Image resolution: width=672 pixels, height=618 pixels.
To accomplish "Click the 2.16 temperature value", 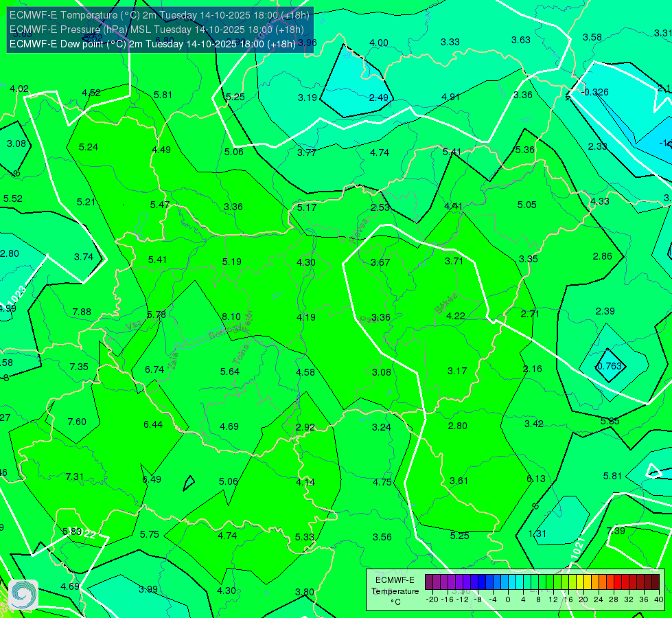I will [532, 369].
